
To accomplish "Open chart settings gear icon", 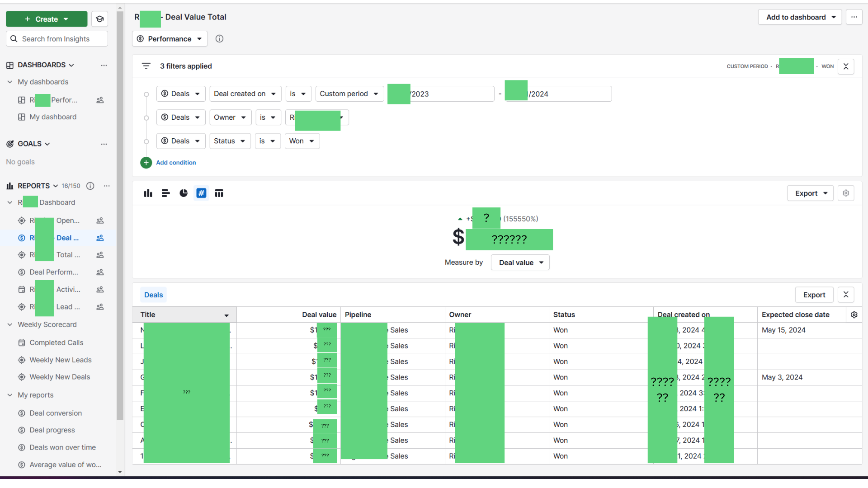I will pyautogui.click(x=846, y=193).
